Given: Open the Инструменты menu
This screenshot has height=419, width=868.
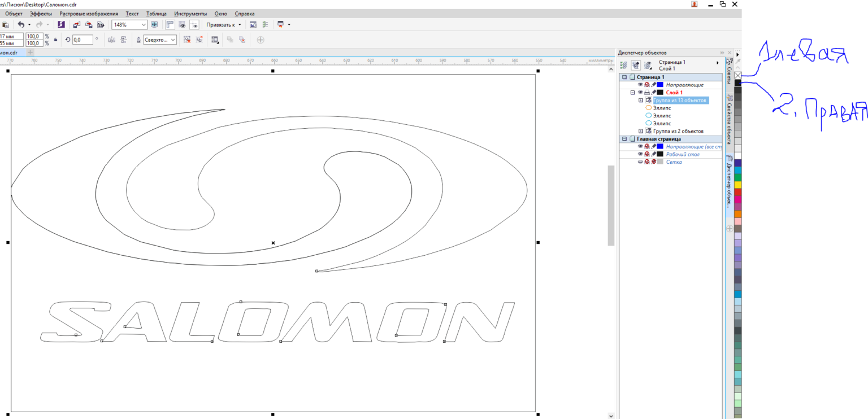Looking at the screenshot, I should click(190, 14).
